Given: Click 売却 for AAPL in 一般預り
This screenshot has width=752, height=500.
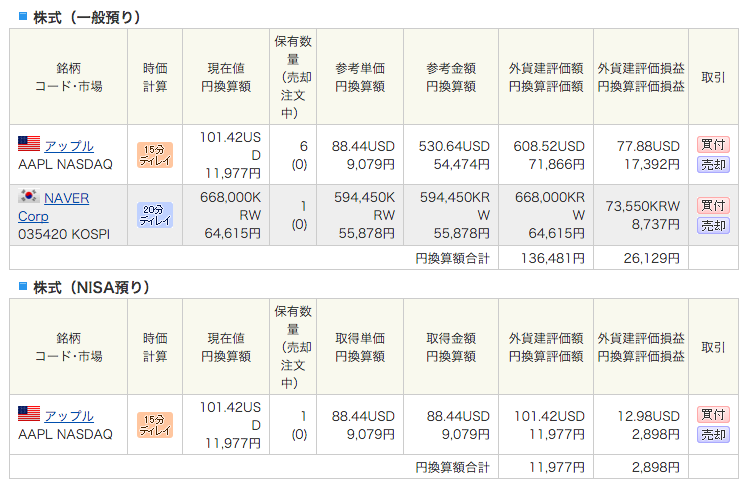Looking at the screenshot, I should coord(713,164).
